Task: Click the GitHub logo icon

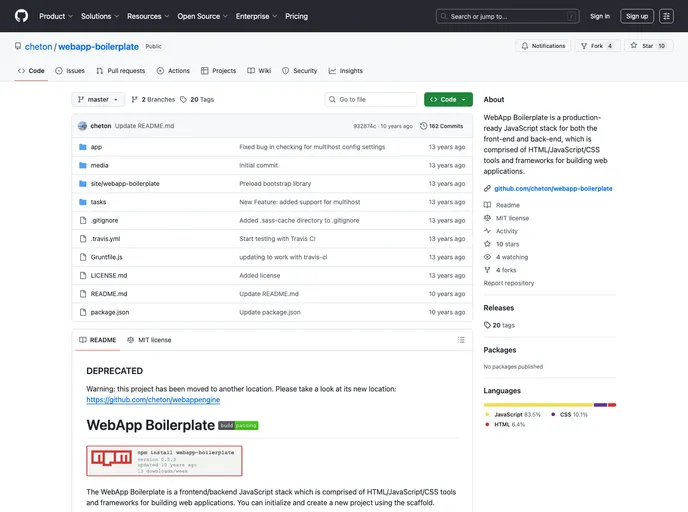Action: [21, 16]
